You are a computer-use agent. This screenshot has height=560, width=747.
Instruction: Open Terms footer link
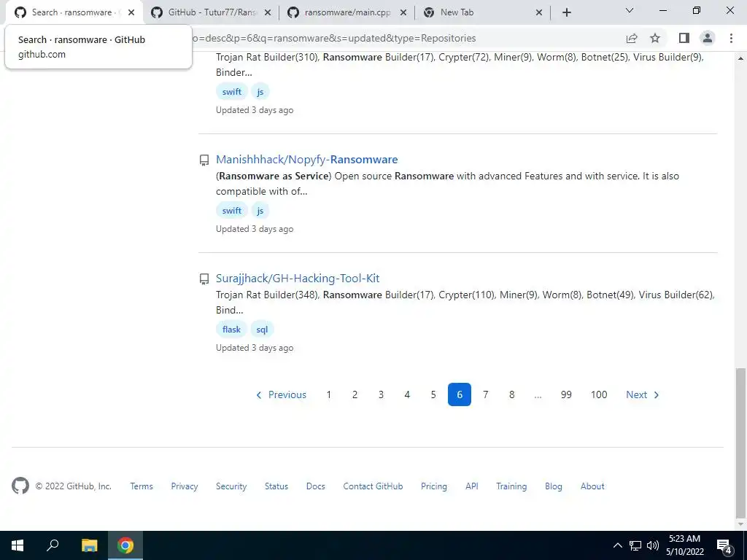click(x=142, y=486)
